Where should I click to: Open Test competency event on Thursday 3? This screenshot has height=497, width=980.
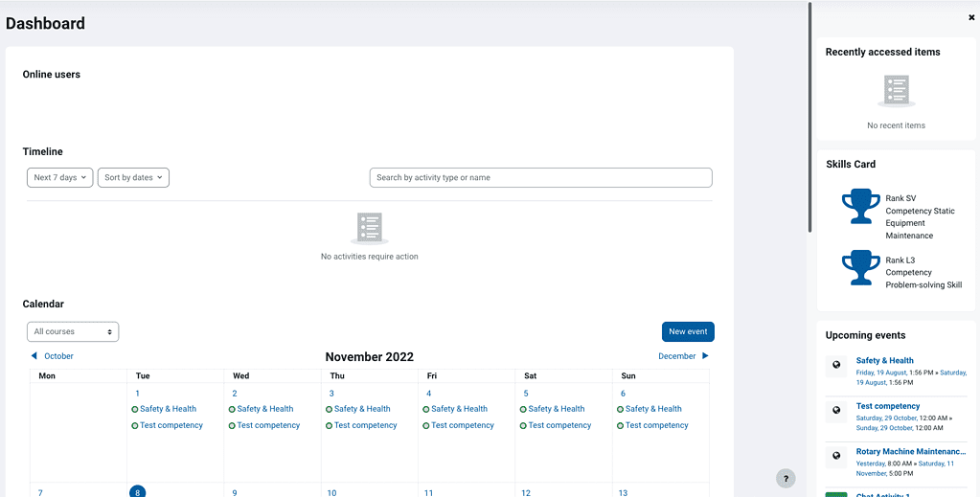[366, 425]
